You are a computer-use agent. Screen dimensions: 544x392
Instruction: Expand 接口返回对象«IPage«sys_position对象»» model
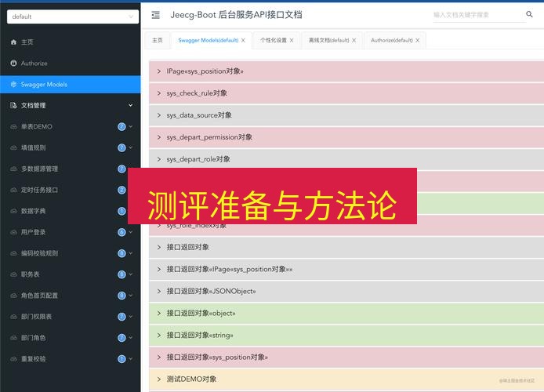click(x=346, y=269)
